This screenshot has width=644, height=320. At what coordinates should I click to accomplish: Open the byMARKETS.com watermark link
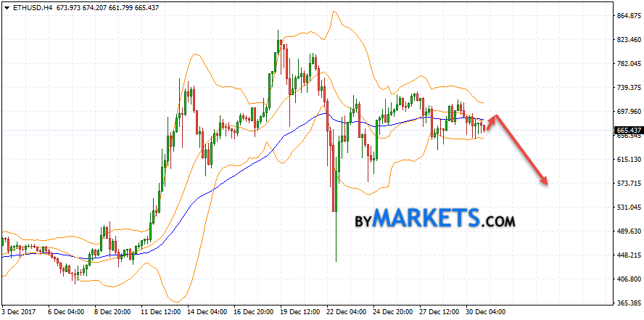pos(434,218)
